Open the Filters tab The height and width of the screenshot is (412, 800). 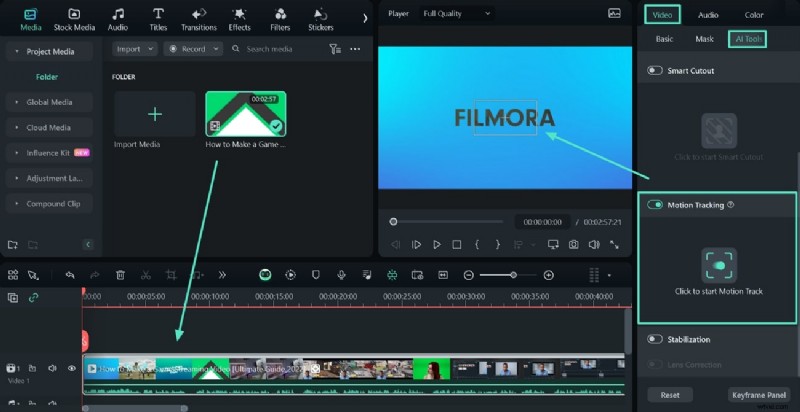280,19
